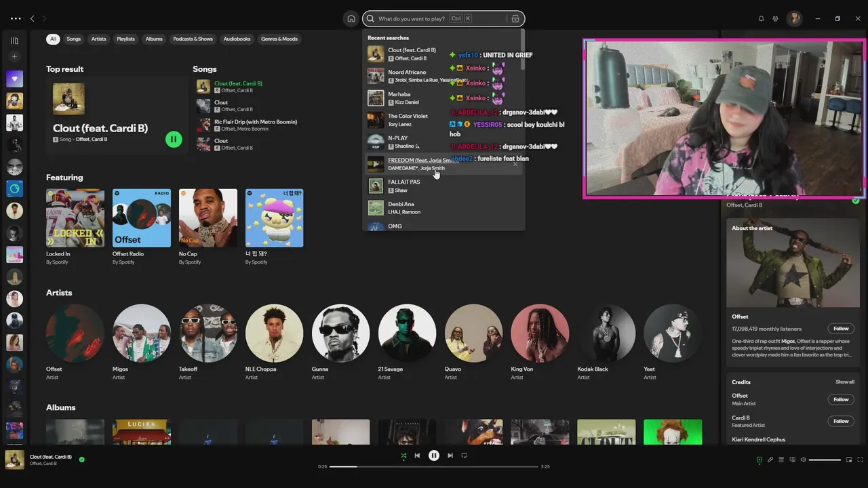Pause Clout from green top result button
This screenshot has height=488, width=868.
174,140
